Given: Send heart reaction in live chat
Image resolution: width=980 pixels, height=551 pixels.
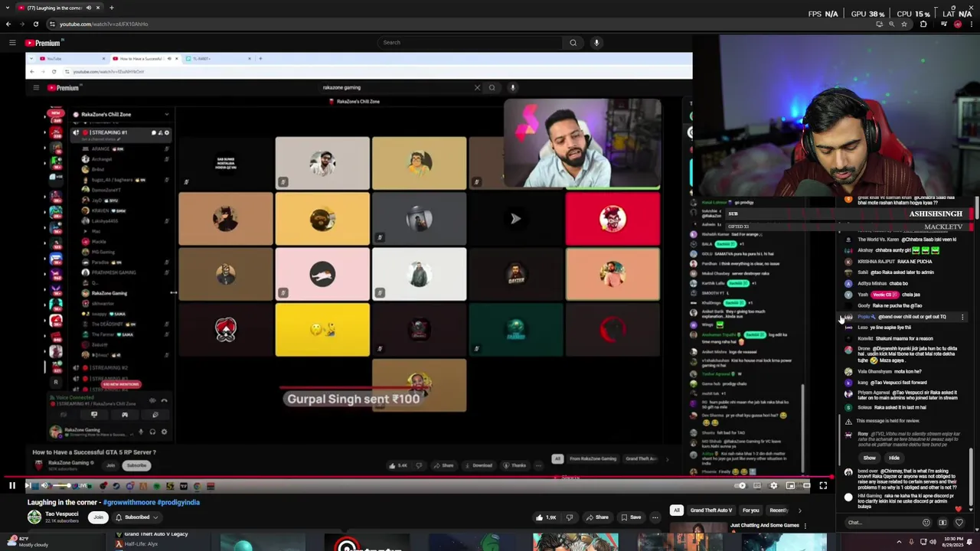Looking at the screenshot, I should (x=959, y=522).
